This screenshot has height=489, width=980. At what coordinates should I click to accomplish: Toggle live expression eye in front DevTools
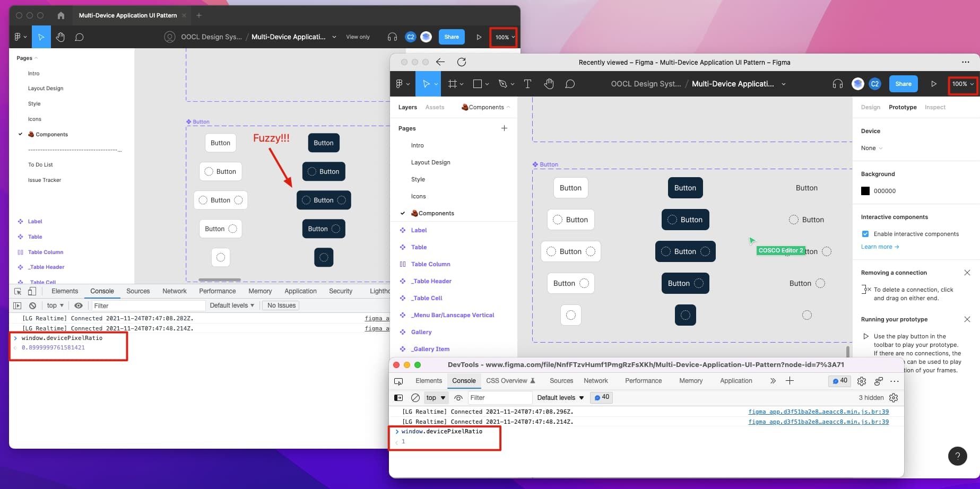(x=458, y=397)
